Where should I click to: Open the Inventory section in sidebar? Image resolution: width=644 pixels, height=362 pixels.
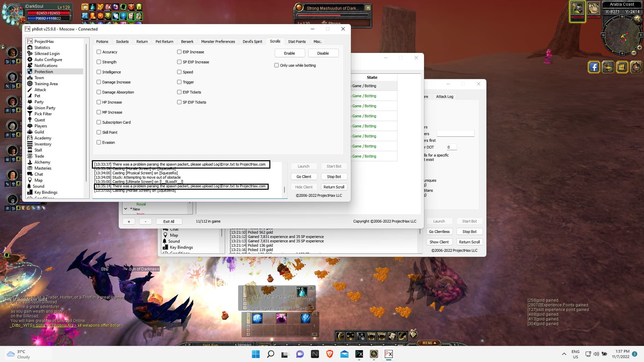[x=43, y=144]
